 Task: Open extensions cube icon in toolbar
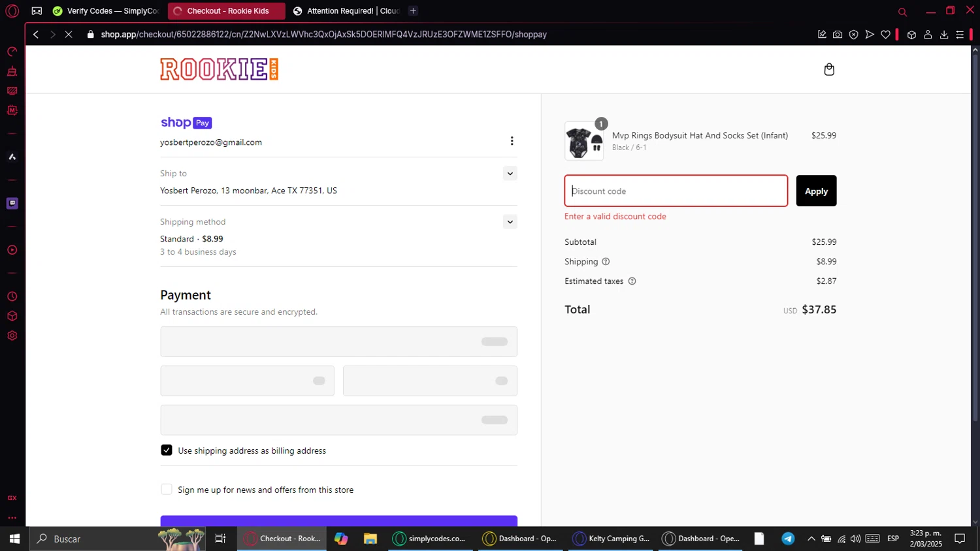tap(911, 35)
